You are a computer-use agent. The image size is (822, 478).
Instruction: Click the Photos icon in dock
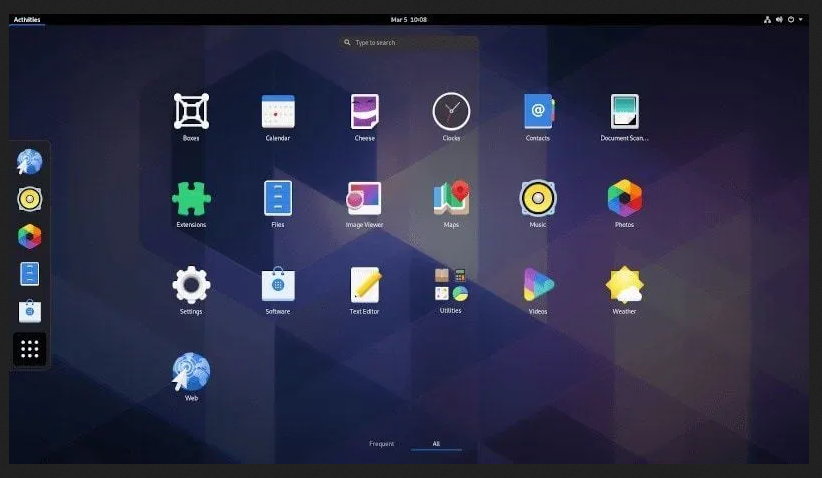click(x=29, y=236)
